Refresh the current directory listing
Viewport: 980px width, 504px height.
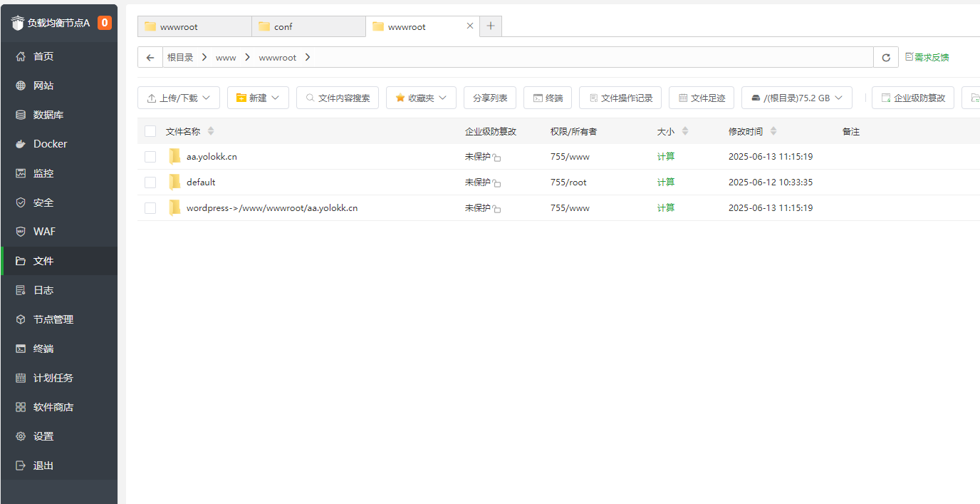pyautogui.click(x=885, y=57)
